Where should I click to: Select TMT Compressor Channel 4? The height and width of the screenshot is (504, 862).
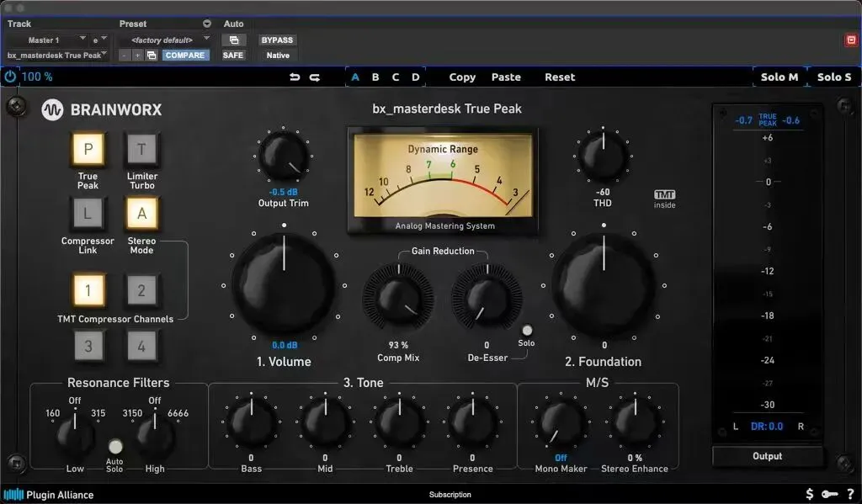click(141, 346)
